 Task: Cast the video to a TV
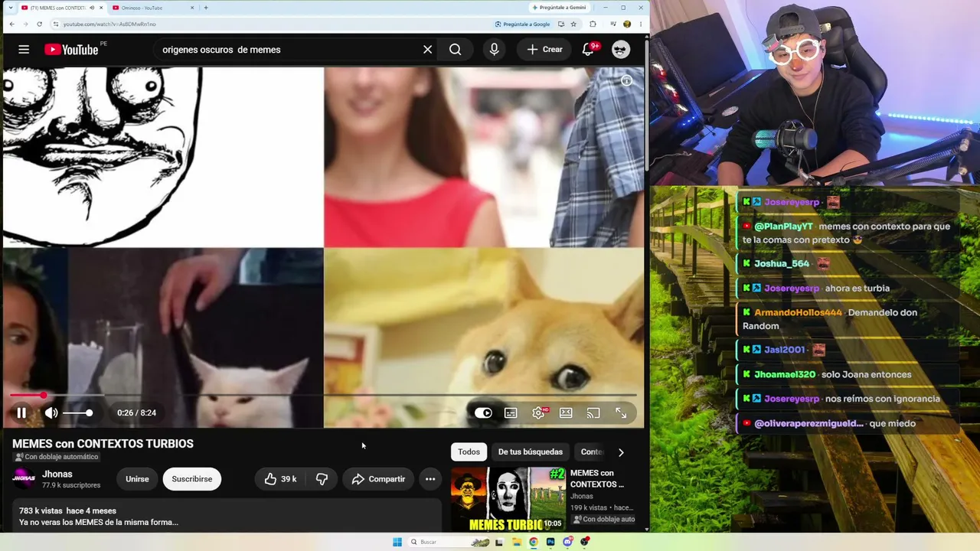pyautogui.click(x=593, y=413)
